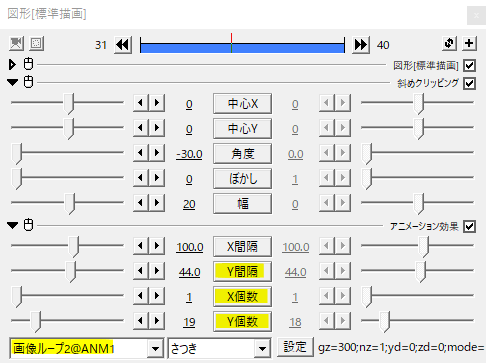The image size is (486, 363).
Task: Click the left Y個数 value 19
Action: coord(189,322)
